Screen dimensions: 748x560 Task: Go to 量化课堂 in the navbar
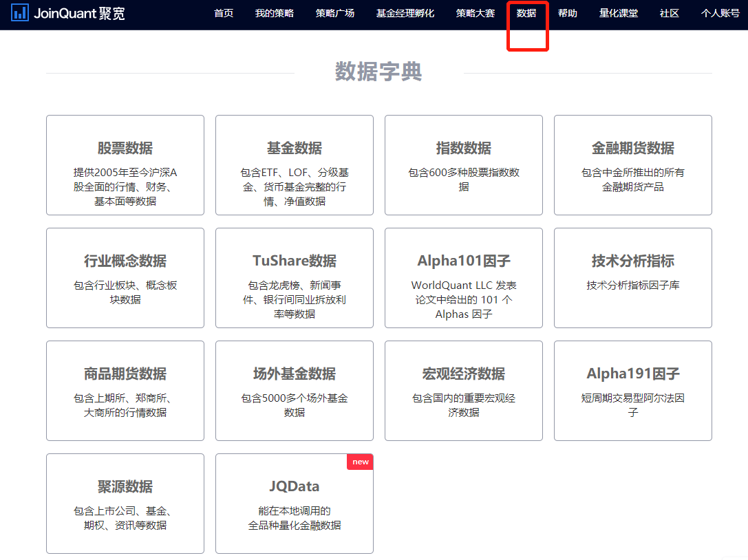click(x=619, y=13)
